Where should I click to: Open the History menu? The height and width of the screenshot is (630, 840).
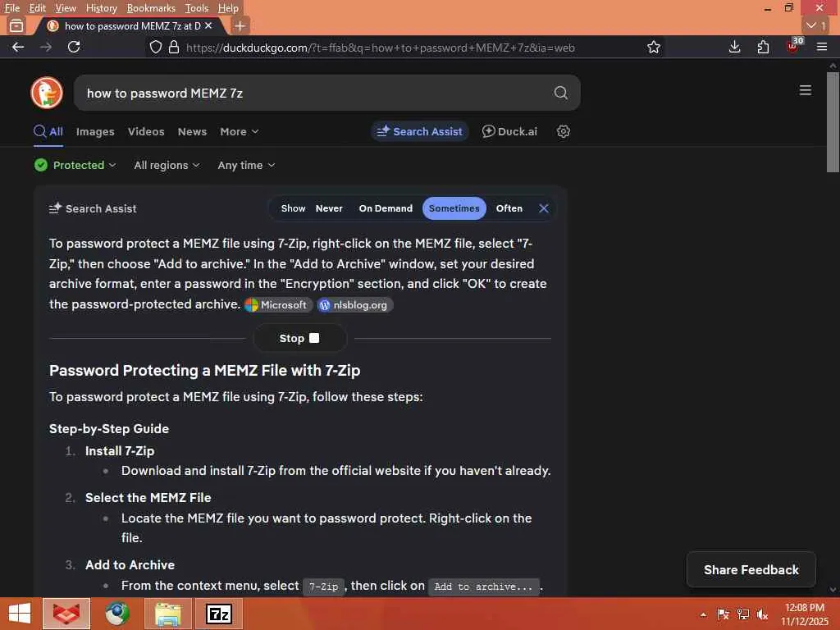101,8
